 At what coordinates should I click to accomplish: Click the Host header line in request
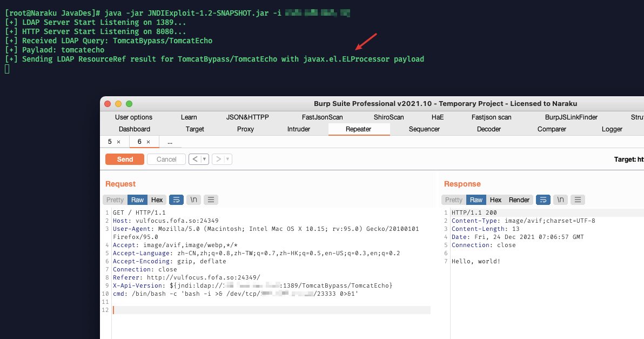(165, 221)
